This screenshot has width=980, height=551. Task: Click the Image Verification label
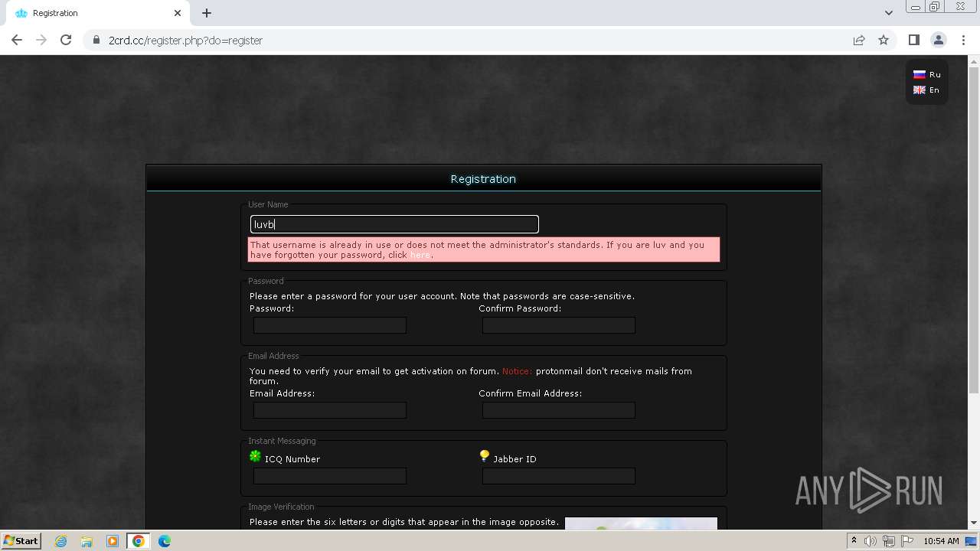click(281, 507)
